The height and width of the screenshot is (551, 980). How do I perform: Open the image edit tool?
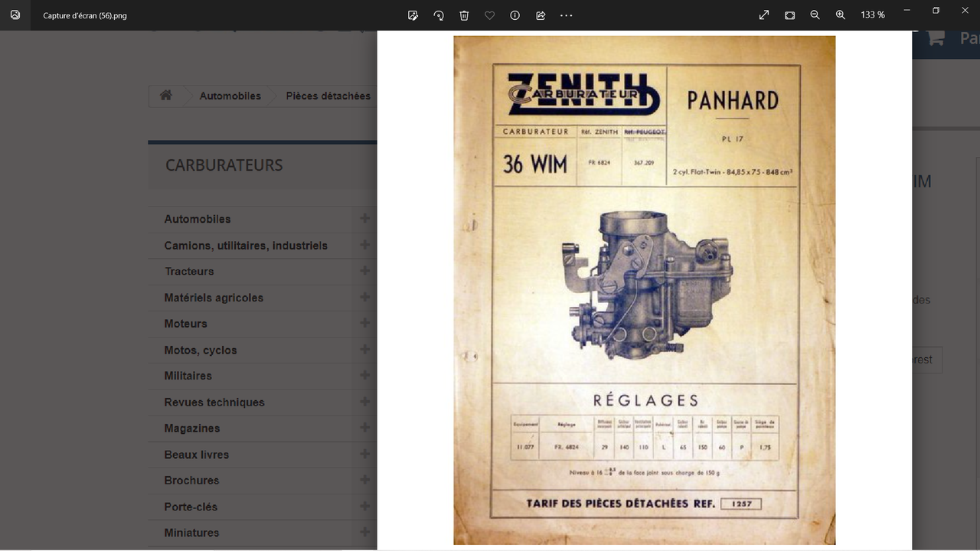[x=413, y=15]
